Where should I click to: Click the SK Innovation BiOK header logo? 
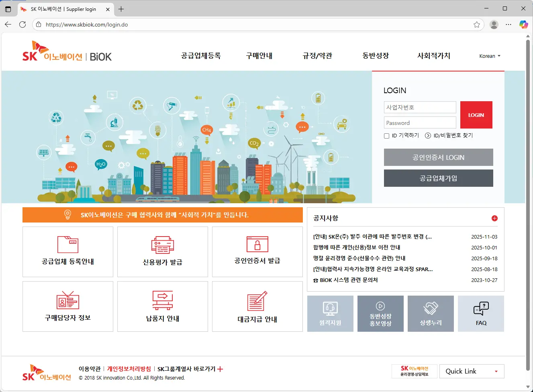point(67,52)
